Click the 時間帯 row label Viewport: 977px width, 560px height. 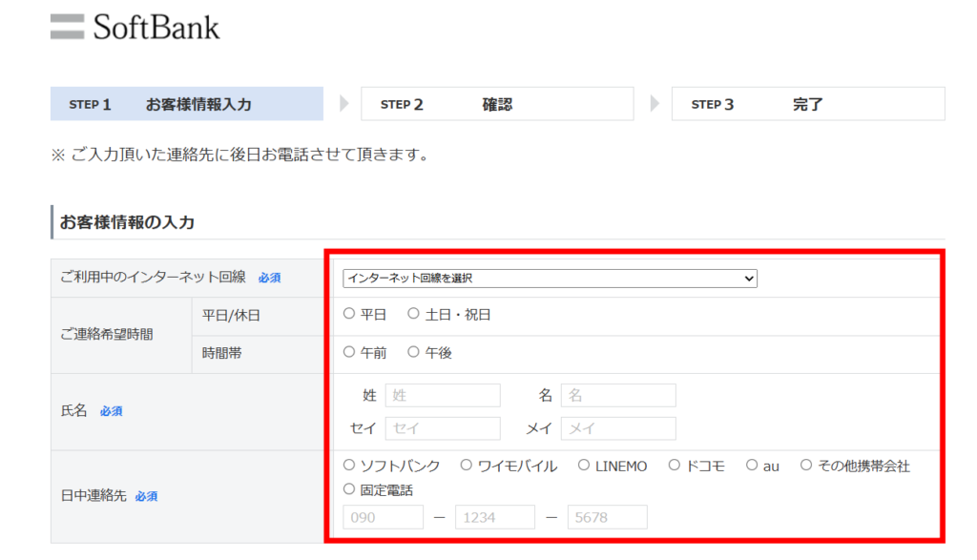click(221, 353)
